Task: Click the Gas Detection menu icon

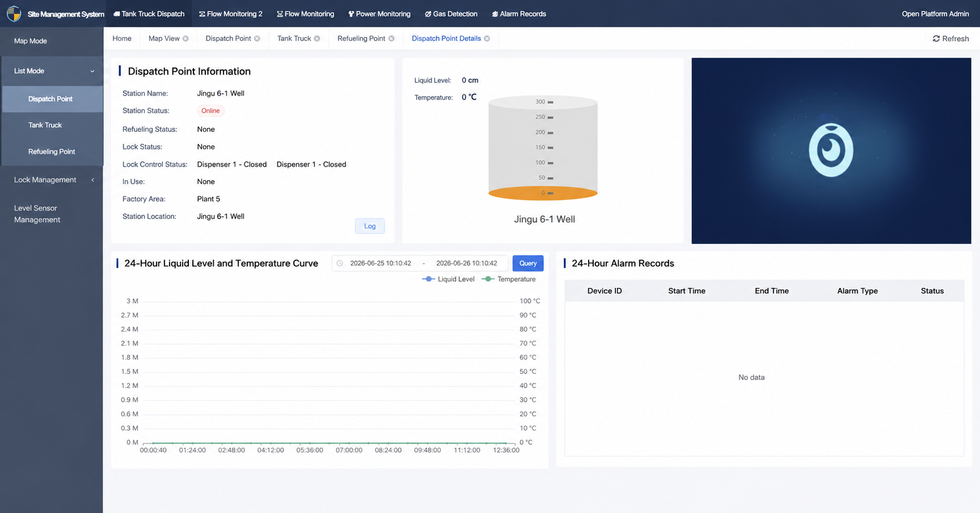Action: pos(428,14)
